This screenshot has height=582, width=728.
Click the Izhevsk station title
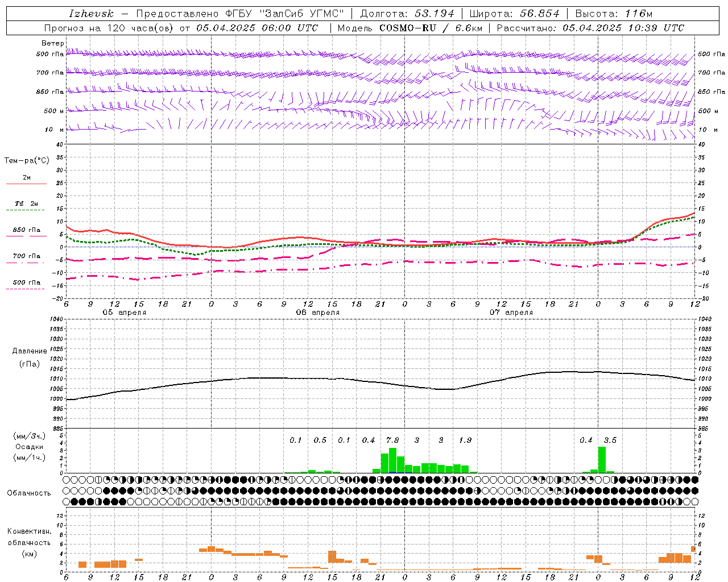91,14
